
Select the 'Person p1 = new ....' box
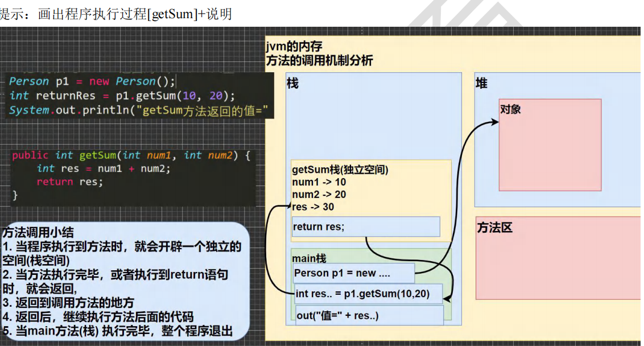tap(354, 273)
